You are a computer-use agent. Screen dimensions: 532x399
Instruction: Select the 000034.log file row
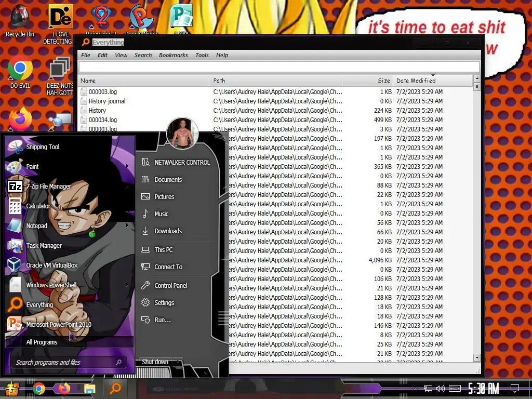[275, 120]
